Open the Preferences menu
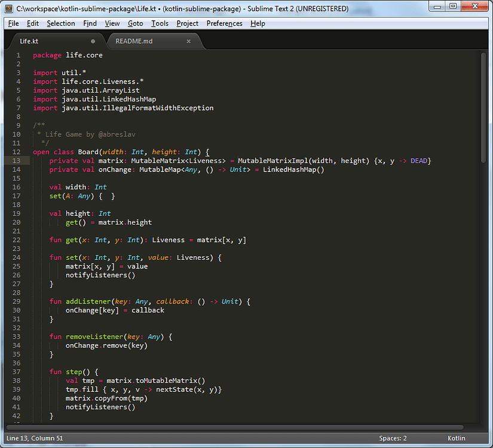The width and height of the screenshot is (493, 448). pyautogui.click(x=224, y=23)
